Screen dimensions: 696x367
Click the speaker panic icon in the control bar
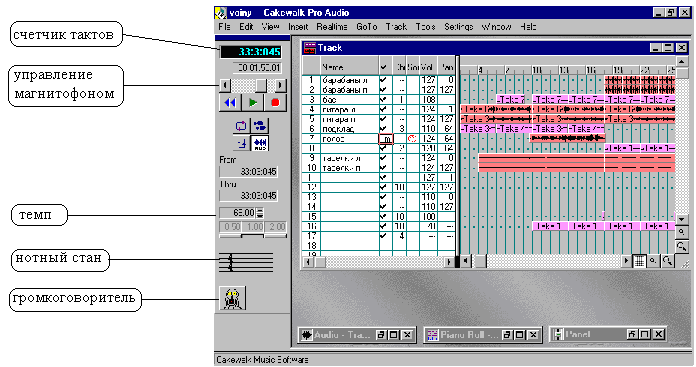232,298
